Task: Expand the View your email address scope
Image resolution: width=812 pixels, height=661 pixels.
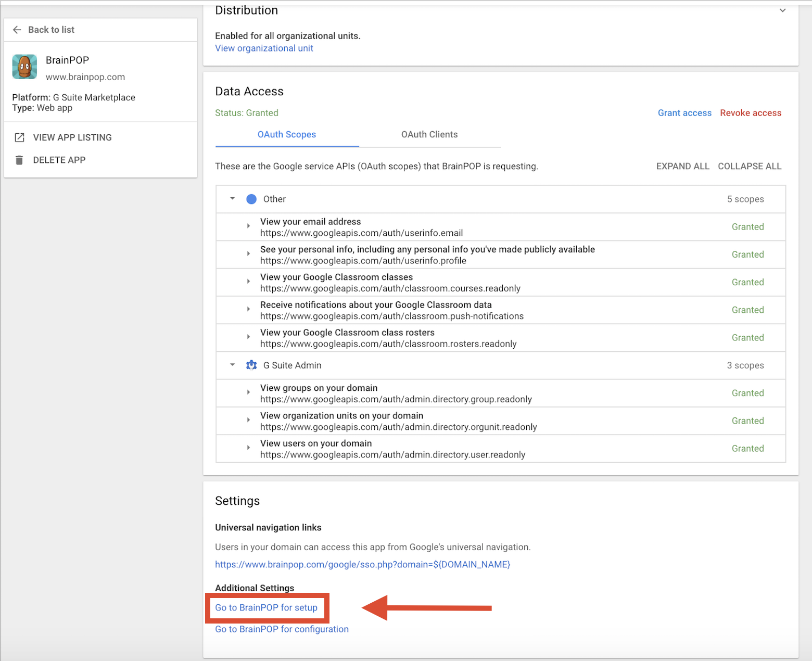Action: click(248, 226)
